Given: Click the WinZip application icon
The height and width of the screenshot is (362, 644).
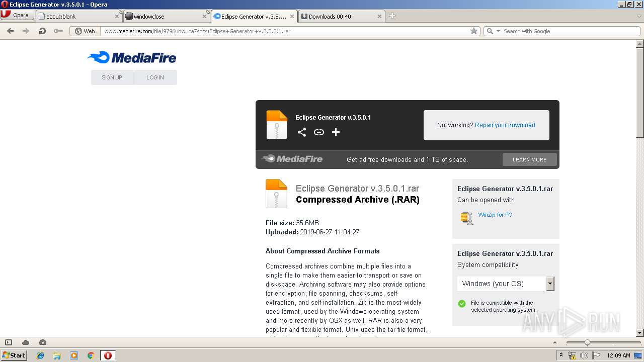Looking at the screenshot, I should tap(467, 218).
